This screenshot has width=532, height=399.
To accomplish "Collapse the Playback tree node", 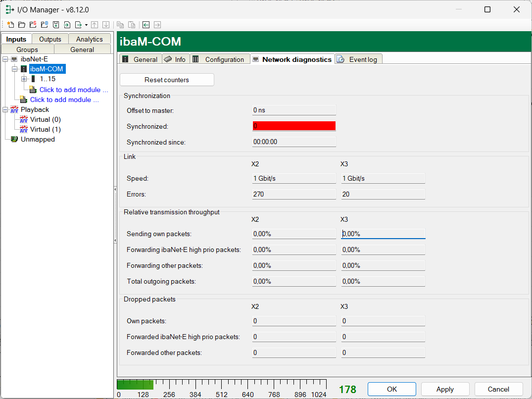I will 5,109.
